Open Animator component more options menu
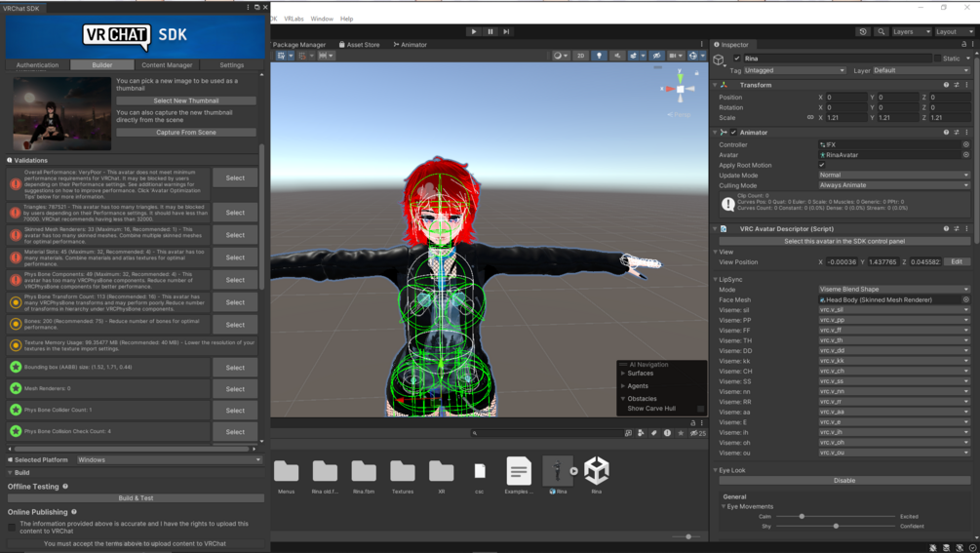 [x=966, y=133]
